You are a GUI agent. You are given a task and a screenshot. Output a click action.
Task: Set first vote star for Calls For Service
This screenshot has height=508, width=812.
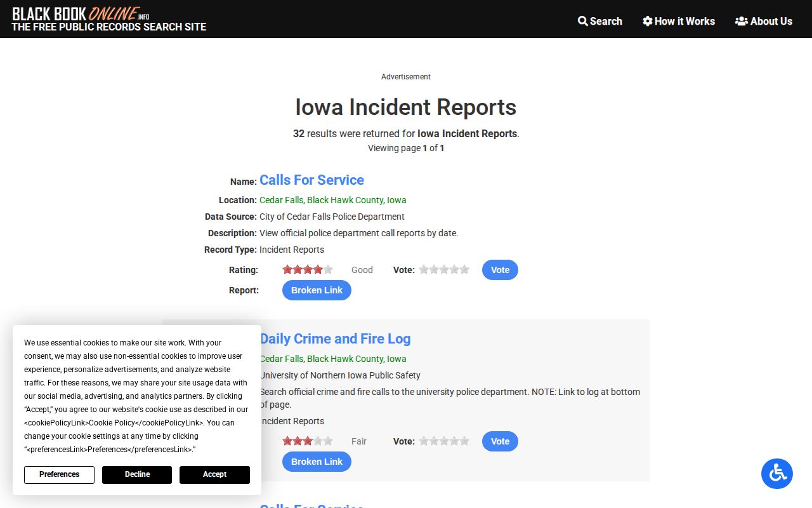[424, 269]
